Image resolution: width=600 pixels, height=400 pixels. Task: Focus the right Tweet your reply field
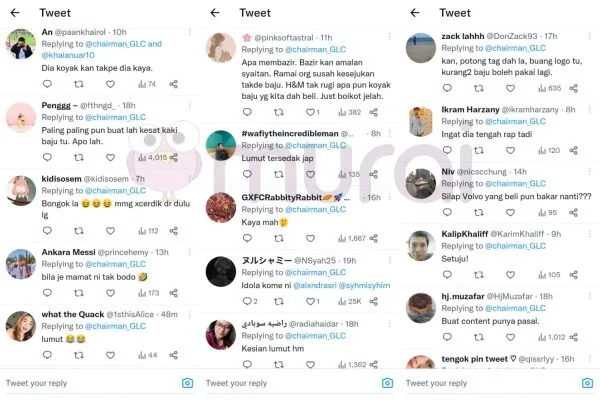pos(492,383)
